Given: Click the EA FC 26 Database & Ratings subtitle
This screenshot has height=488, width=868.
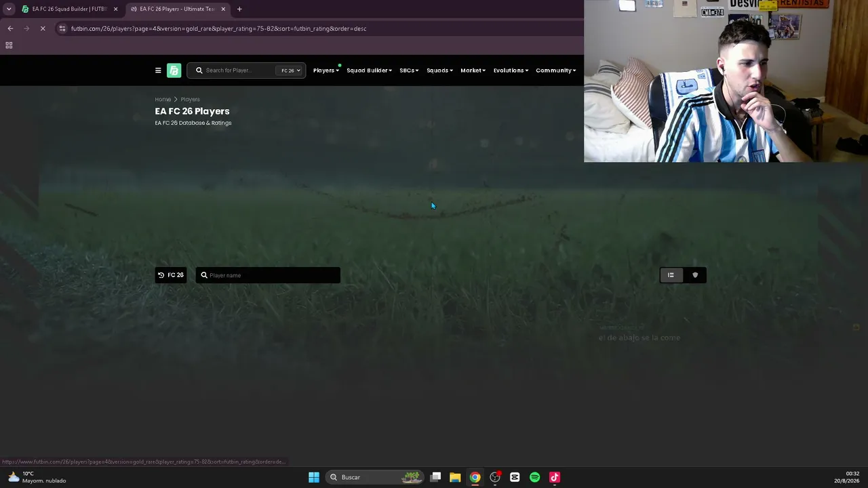Looking at the screenshot, I should 193,123.
